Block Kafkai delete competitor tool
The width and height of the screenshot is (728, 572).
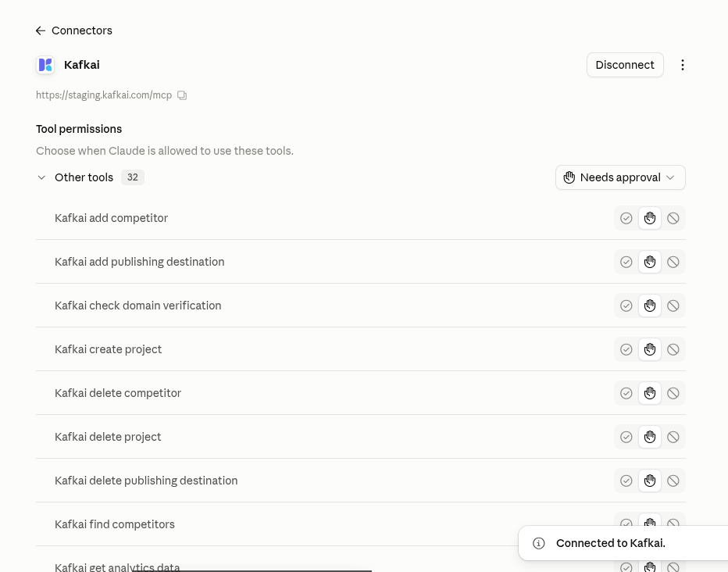point(673,393)
